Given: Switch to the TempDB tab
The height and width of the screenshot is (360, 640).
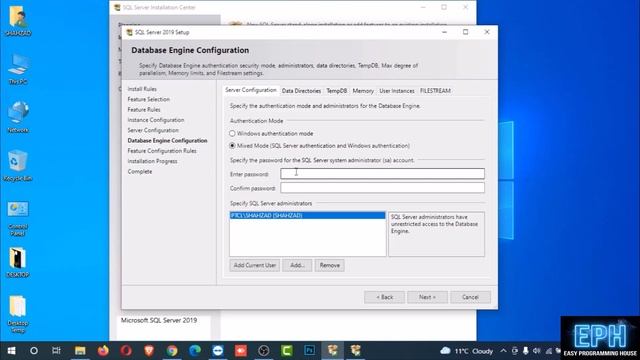Looking at the screenshot, I should (337, 91).
